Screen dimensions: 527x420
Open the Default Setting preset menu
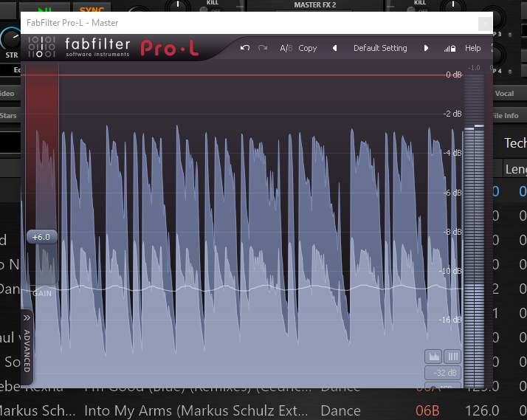tap(380, 49)
